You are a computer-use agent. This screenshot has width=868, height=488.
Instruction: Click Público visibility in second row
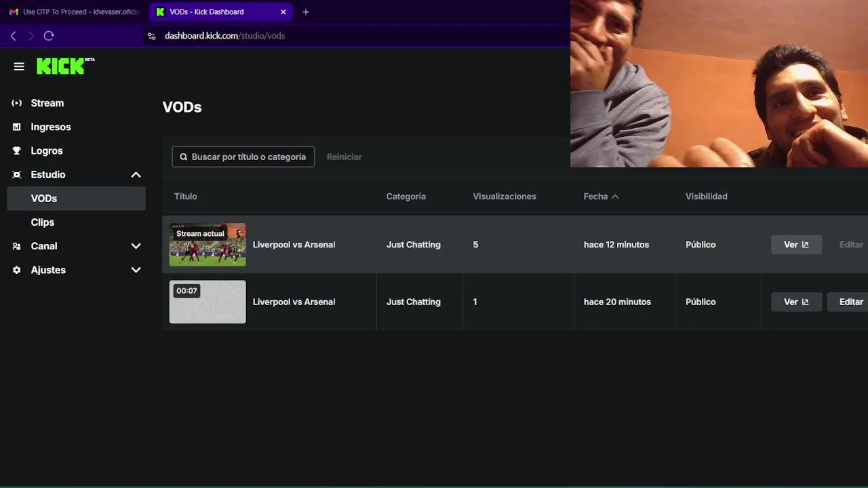(x=701, y=302)
